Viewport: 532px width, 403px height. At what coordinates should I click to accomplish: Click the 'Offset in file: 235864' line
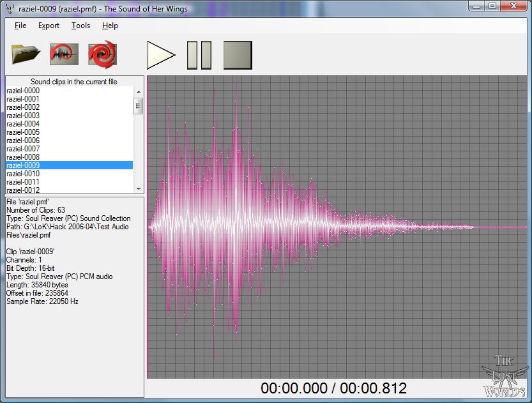pos(37,293)
